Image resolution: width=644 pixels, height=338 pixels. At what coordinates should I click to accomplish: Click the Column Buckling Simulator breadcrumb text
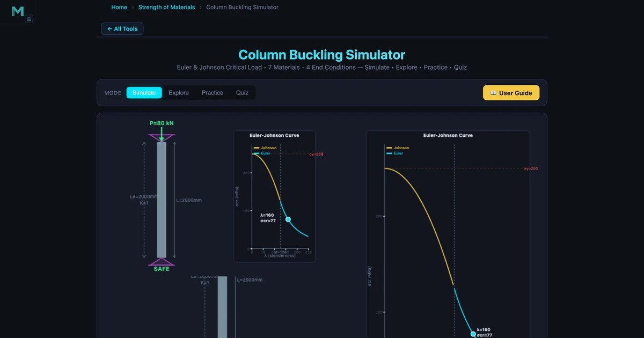[x=242, y=8]
